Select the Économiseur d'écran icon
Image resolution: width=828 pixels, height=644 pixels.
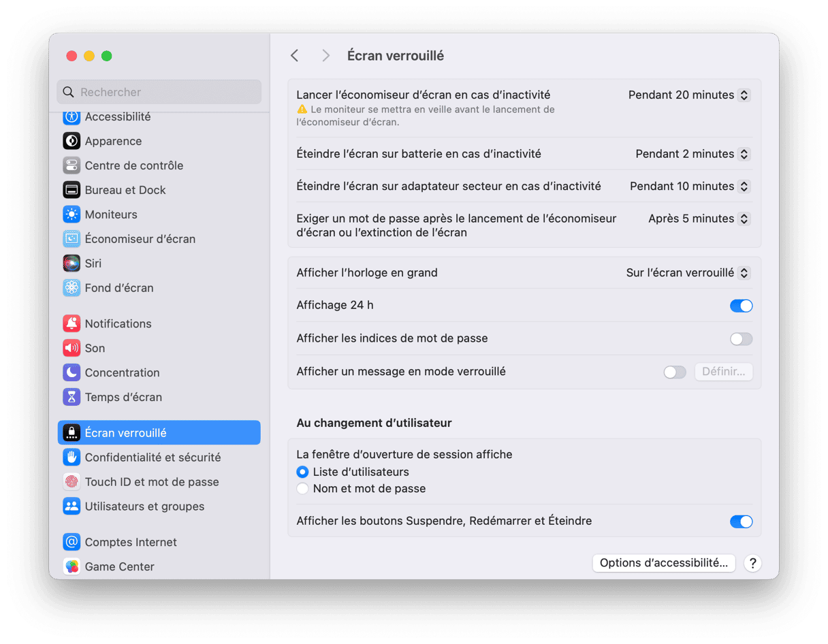tap(71, 239)
